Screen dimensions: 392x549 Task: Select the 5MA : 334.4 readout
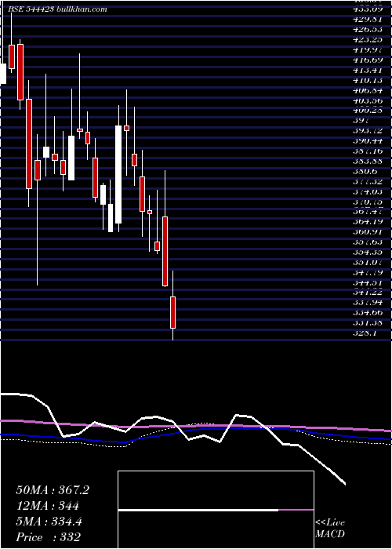pos(49,522)
